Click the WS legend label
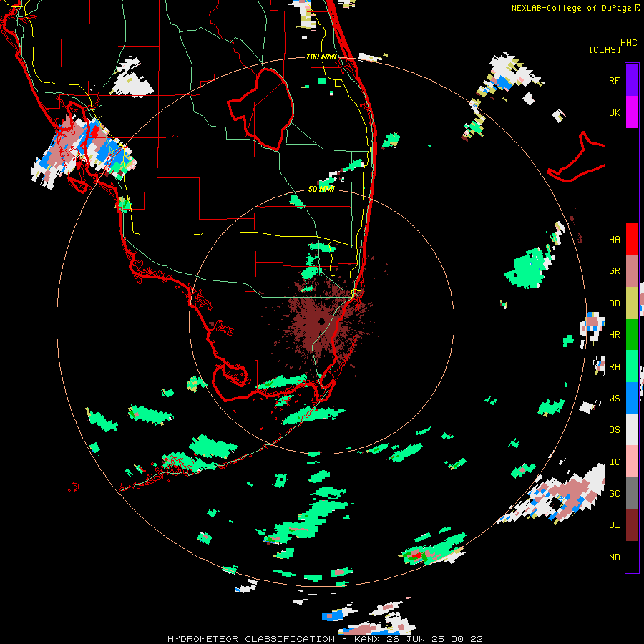Screen dimensions: 644x644 click(x=614, y=399)
